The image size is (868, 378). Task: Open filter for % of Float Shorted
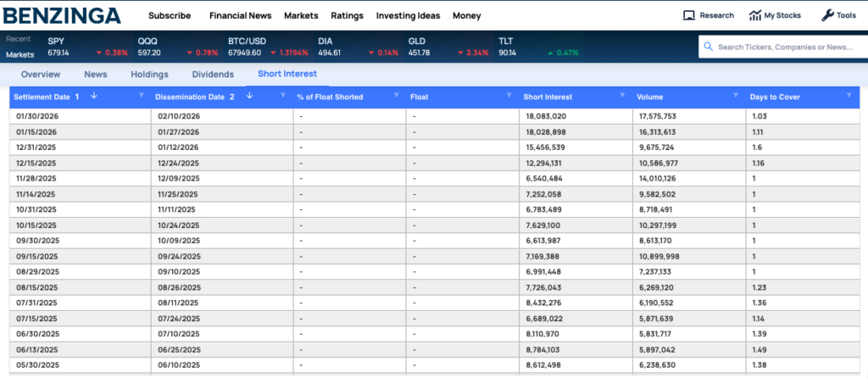pos(396,97)
